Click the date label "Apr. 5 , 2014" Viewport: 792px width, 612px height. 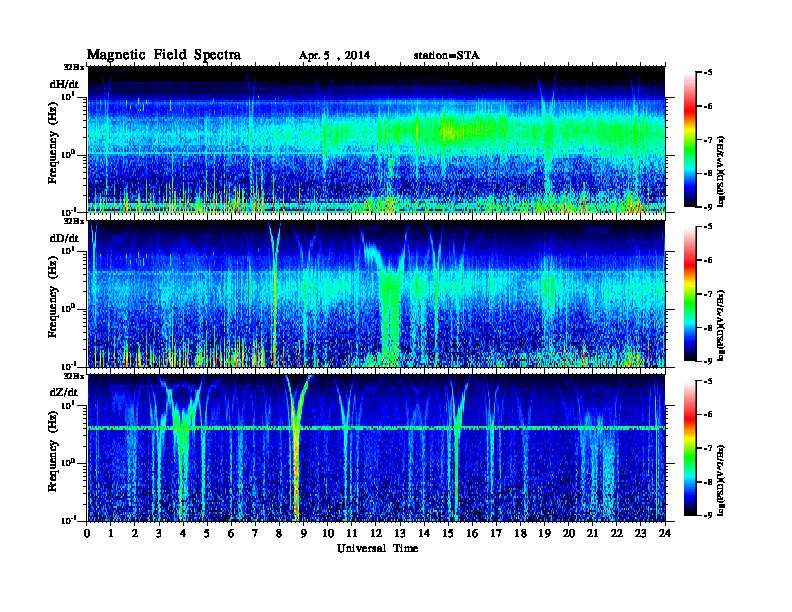[x=334, y=56]
